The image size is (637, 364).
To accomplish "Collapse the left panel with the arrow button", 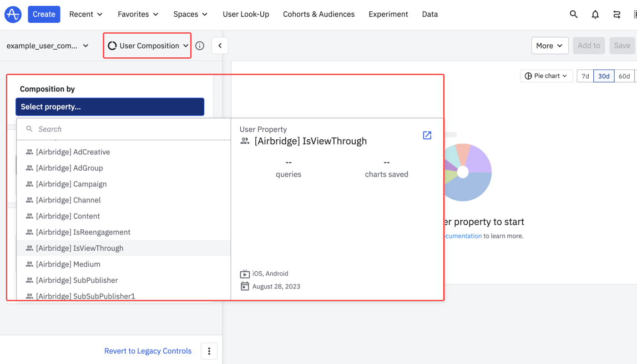I will pyautogui.click(x=220, y=45).
